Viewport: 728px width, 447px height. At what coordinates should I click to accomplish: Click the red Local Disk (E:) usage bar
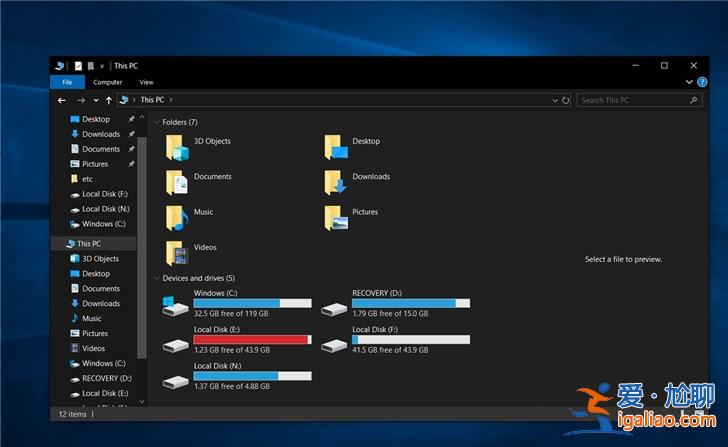(x=252, y=339)
